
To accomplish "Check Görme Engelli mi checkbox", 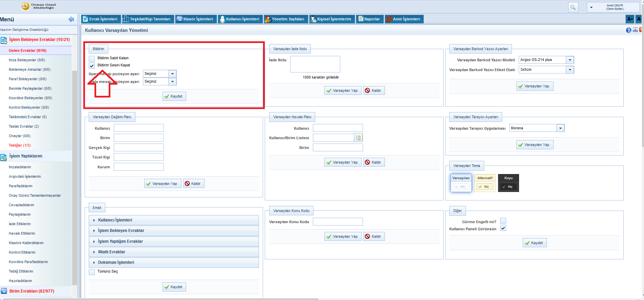I will (x=503, y=221).
